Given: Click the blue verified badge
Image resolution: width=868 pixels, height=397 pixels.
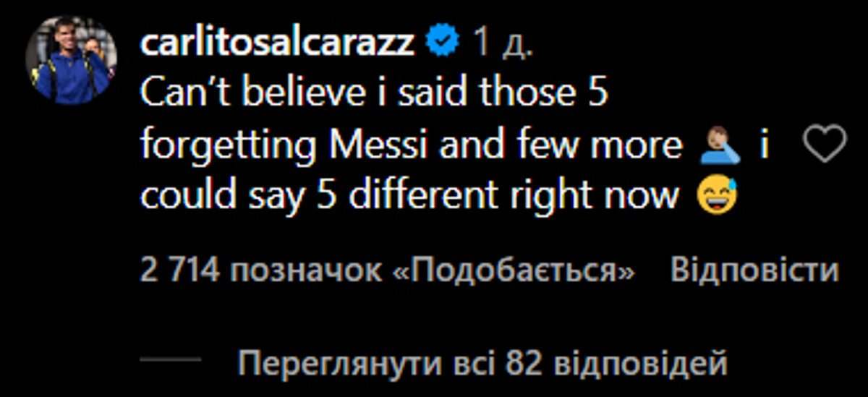Looking at the screenshot, I should (x=442, y=43).
